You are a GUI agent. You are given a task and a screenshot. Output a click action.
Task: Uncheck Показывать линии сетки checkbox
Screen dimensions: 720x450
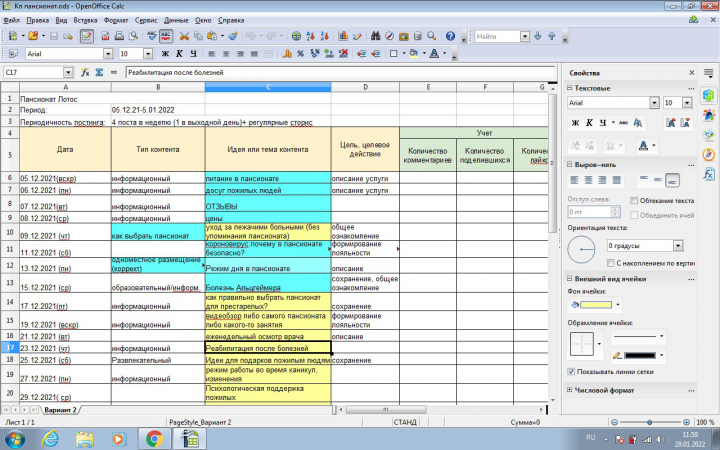571,371
